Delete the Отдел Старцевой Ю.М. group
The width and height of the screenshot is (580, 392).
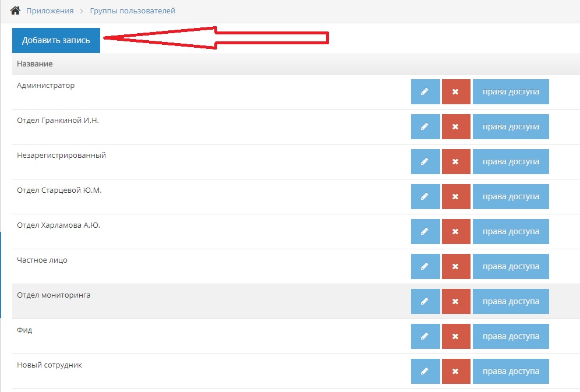click(455, 197)
